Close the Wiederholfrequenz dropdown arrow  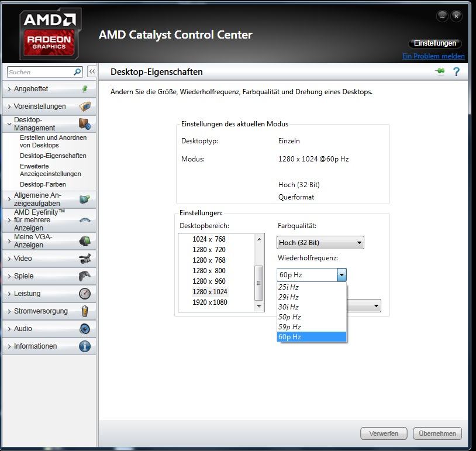(x=342, y=275)
